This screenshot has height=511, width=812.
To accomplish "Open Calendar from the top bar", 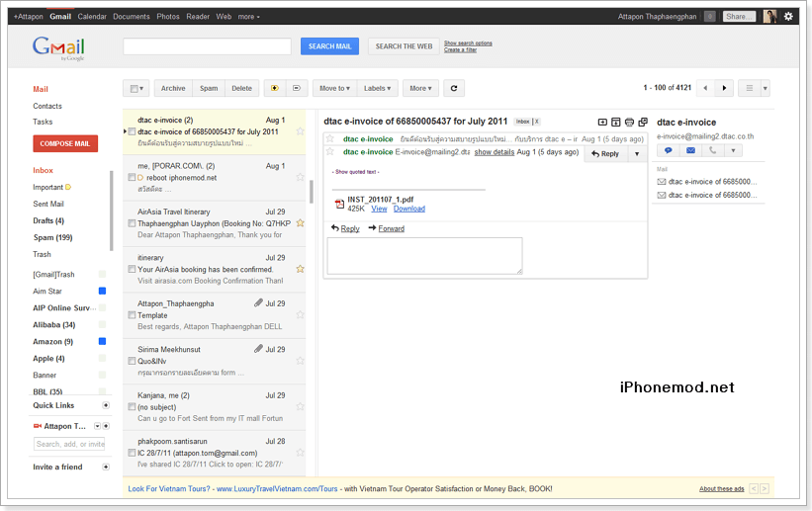I will [x=92, y=17].
